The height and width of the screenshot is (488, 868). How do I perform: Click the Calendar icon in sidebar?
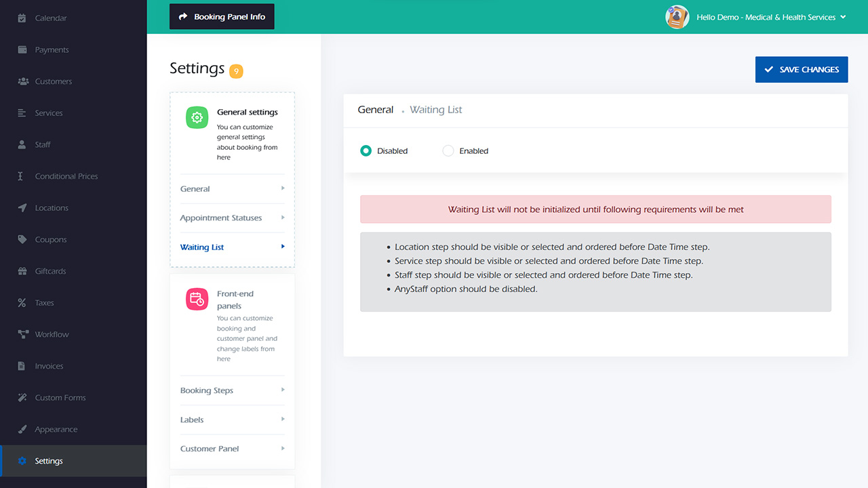tap(22, 18)
